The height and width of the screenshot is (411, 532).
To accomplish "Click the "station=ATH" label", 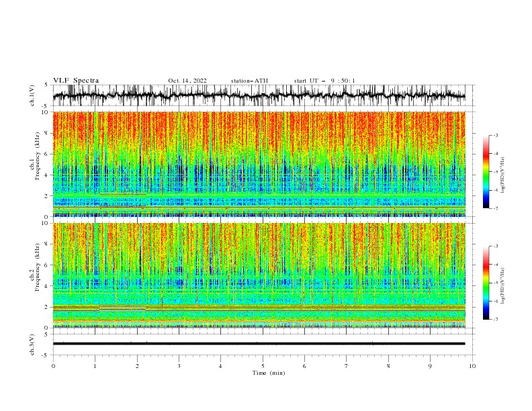I will tap(249, 81).
